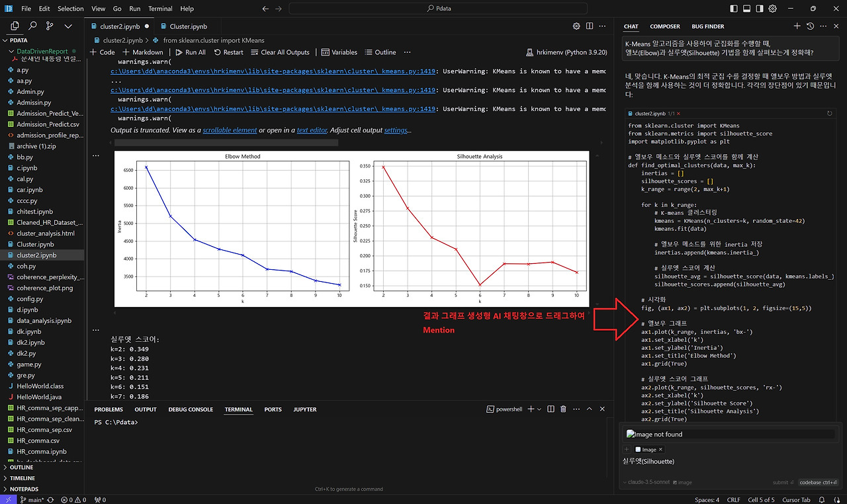Add a Markdown cell

pos(142,52)
